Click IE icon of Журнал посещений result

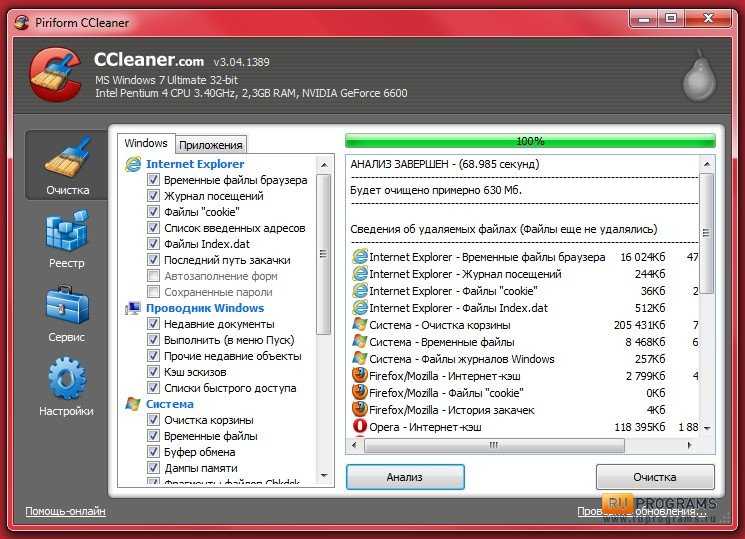click(360, 274)
